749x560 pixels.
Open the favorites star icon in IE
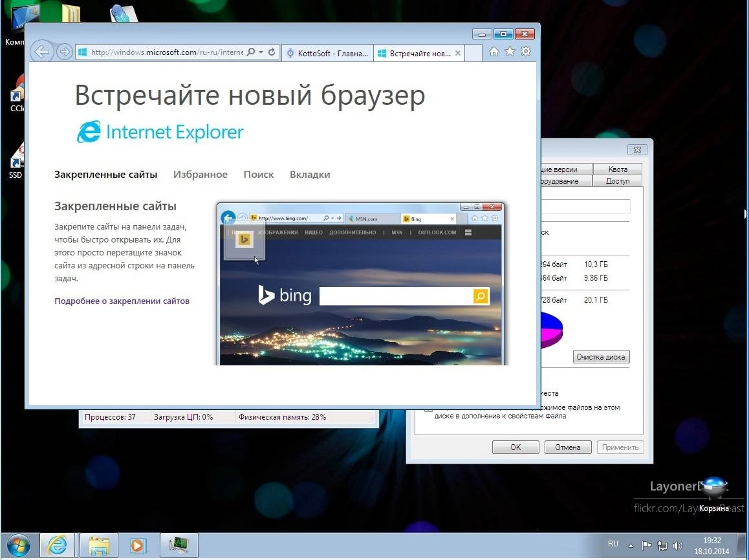(510, 51)
